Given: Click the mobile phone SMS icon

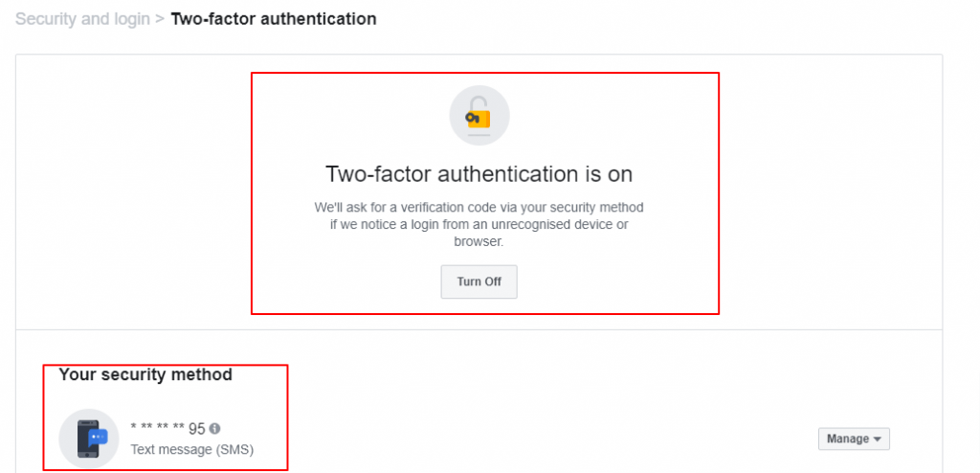Looking at the screenshot, I should [89, 439].
